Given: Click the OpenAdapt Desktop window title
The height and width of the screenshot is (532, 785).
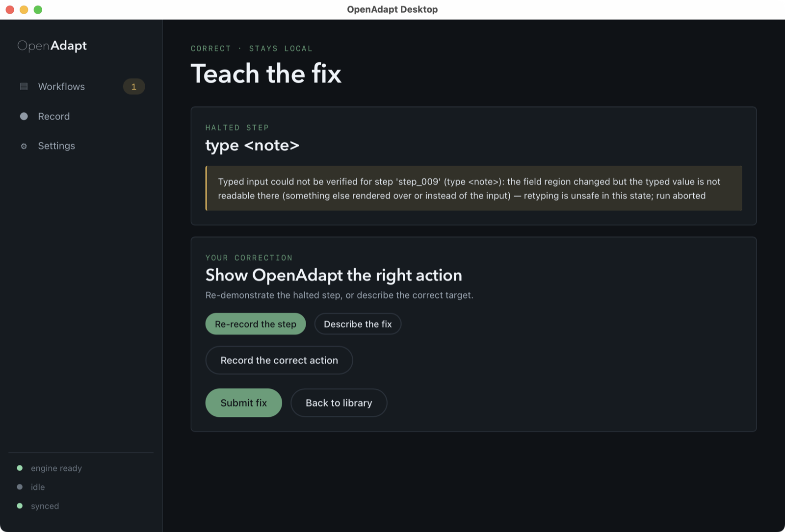Looking at the screenshot, I should (392, 9).
